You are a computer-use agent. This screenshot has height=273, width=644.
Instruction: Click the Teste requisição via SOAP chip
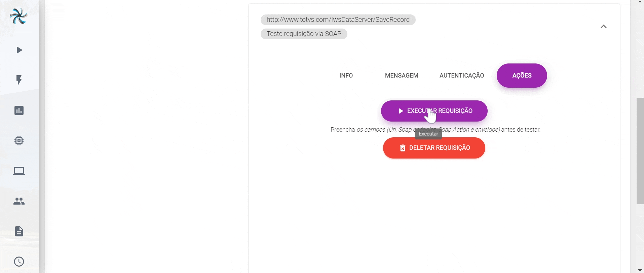(304, 34)
